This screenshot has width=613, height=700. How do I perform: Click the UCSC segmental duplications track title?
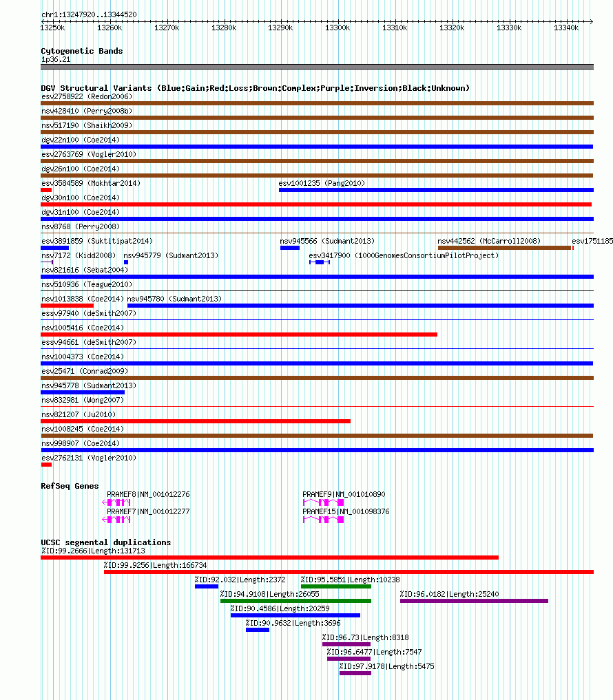(x=106, y=542)
